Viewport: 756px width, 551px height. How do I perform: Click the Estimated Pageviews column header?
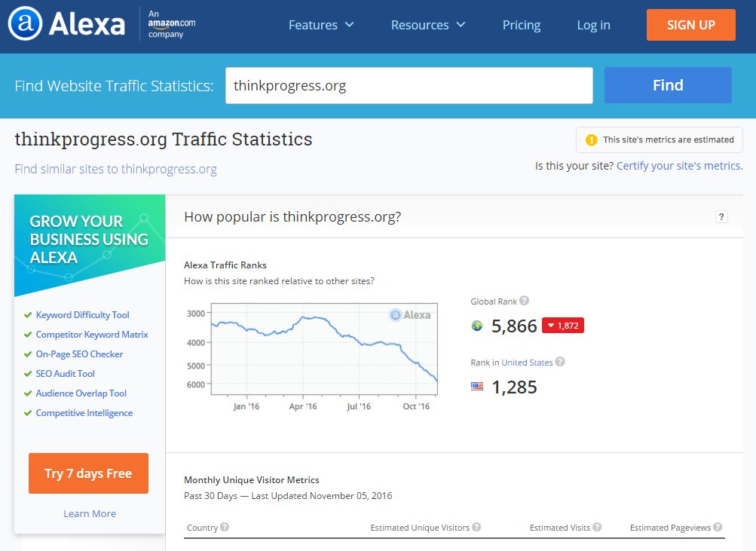670,528
